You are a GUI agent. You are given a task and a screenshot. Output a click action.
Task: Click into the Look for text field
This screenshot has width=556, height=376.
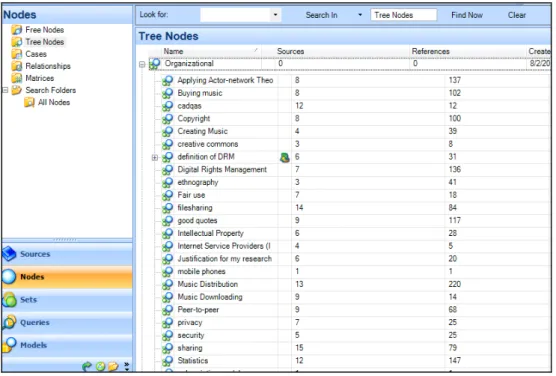(236, 15)
